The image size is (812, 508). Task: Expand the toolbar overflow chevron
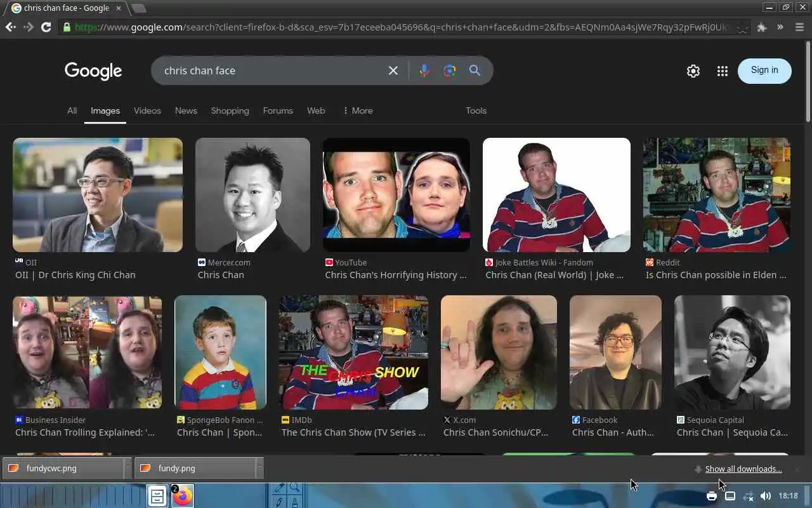pyautogui.click(x=780, y=27)
